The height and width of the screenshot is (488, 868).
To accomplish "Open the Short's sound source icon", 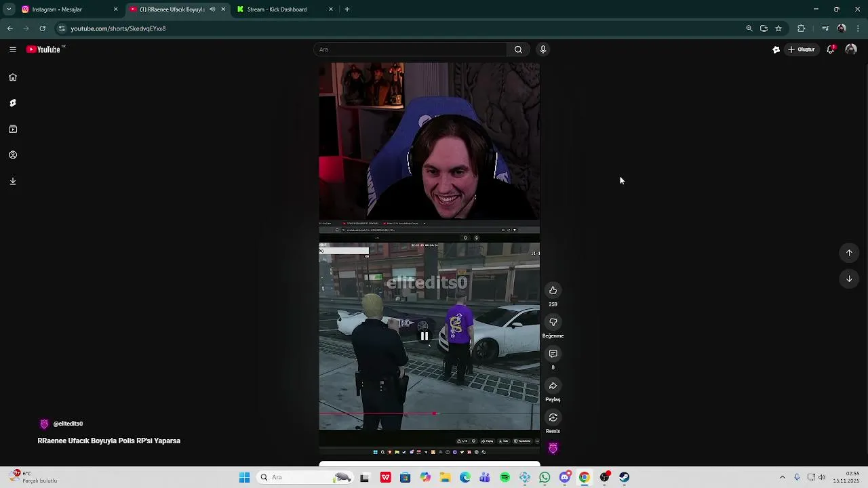I will [x=553, y=448].
